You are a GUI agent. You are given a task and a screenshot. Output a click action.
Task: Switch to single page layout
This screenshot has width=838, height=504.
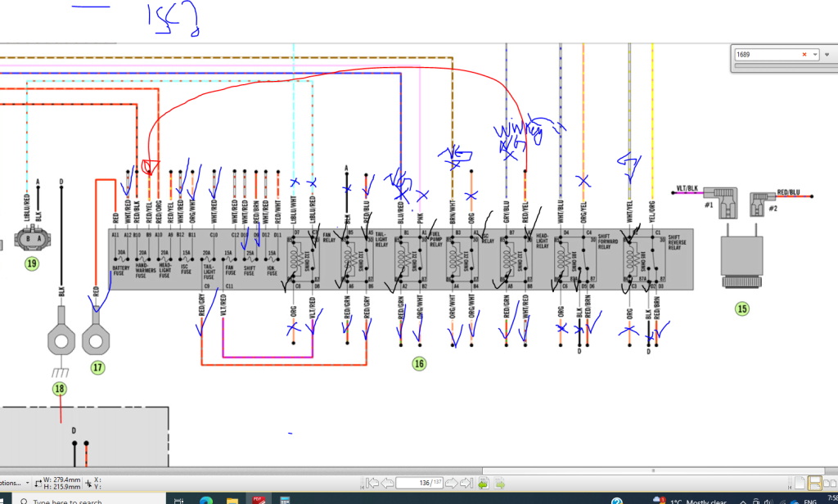[799, 484]
